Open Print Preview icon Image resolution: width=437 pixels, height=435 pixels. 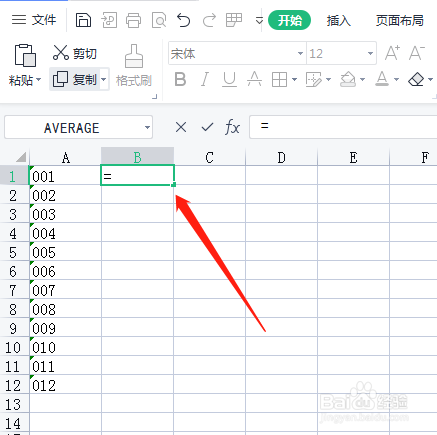click(159, 20)
